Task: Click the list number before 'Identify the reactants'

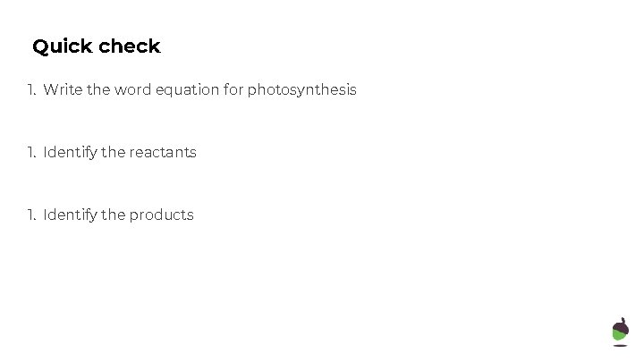Action: 31,153
